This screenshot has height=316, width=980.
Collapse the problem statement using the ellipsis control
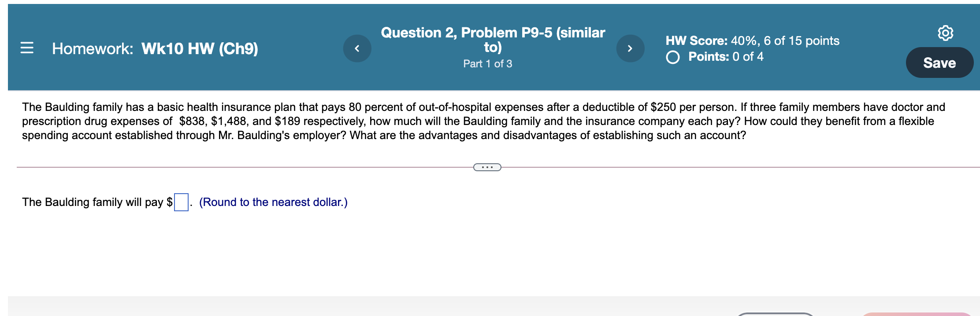487,167
